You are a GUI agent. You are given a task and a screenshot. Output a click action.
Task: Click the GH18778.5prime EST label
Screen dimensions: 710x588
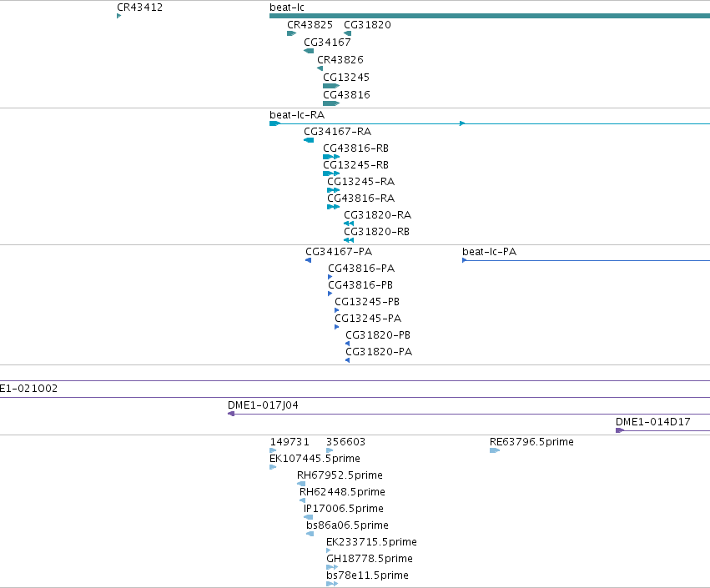[x=370, y=559]
